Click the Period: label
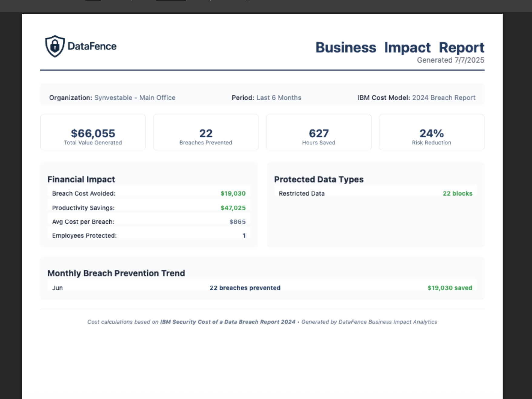532x399 pixels. (x=243, y=98)
